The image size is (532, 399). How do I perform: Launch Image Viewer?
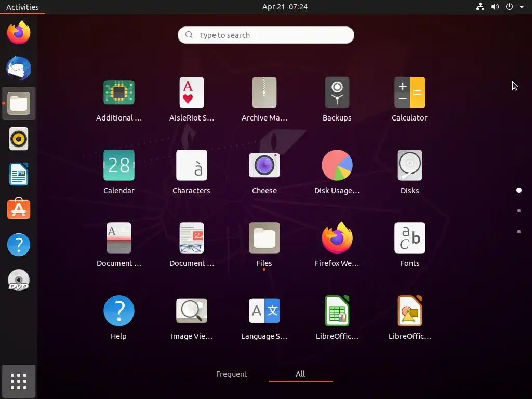click(x=191, y=311)
